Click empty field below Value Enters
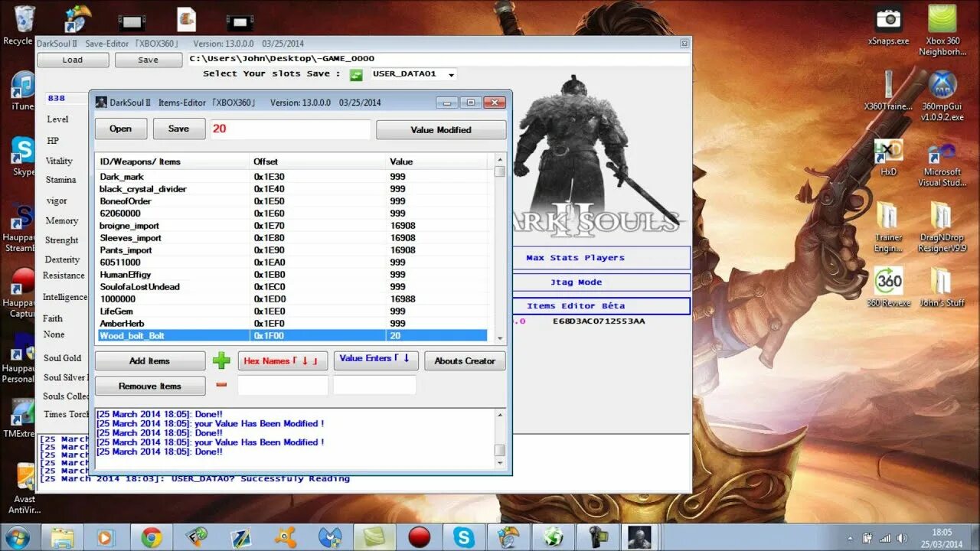 coord(374,385)
